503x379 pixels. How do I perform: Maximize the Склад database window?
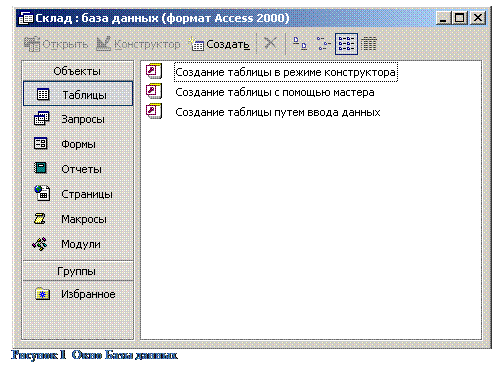[x=460, y=18]
